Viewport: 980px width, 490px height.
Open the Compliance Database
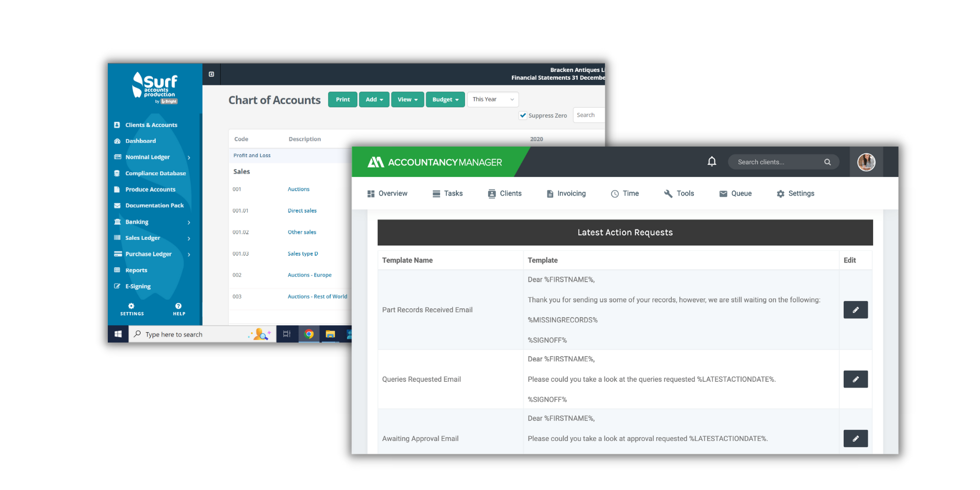(x=155, y=173)
